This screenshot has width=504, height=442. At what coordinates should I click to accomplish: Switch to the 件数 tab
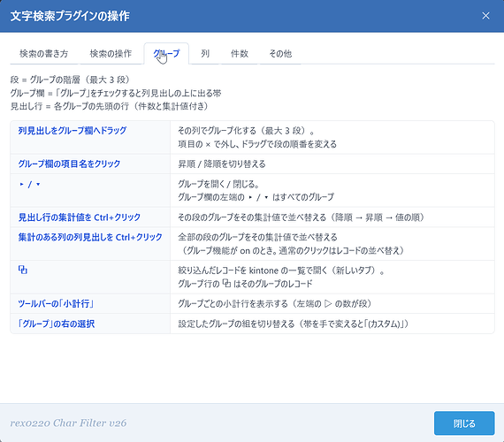(x=240, y=53)
